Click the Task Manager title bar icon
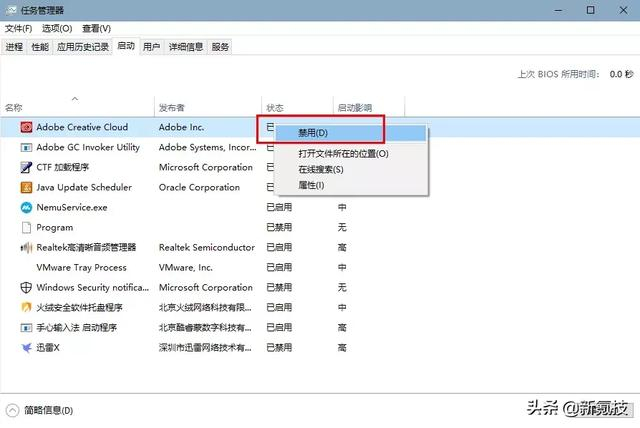The height and width of the screenshot is (428, 640). click(x=11, y=10)
